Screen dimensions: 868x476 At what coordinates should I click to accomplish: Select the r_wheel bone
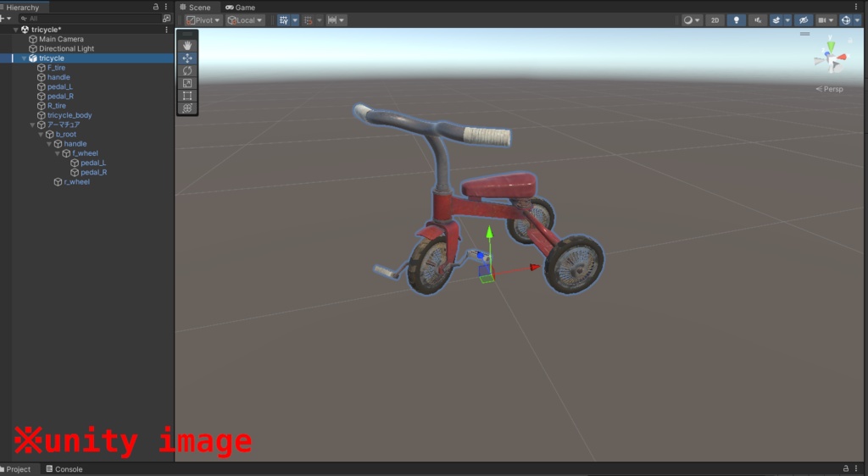pos(76,182)
